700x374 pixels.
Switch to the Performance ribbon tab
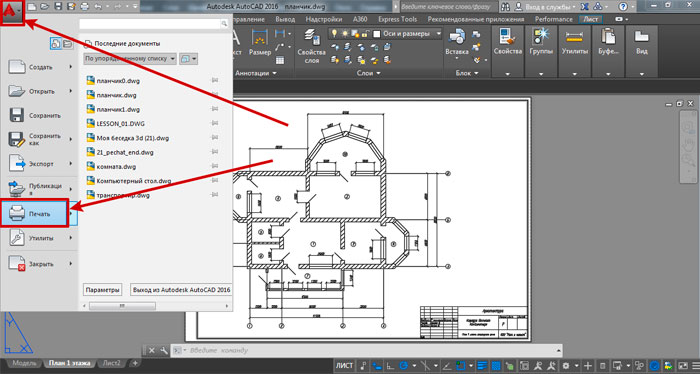[x=553, y=19]
